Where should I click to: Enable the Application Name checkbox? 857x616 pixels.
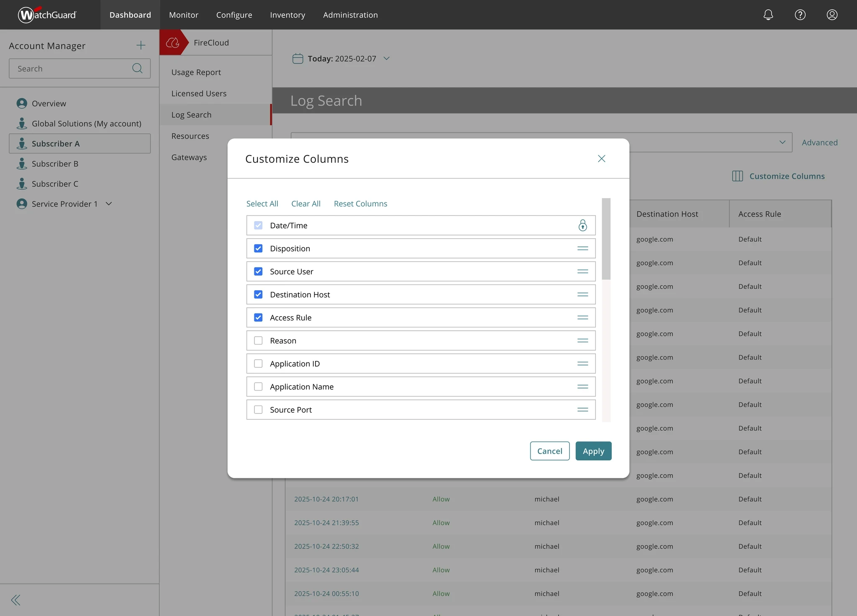point(258,386)
